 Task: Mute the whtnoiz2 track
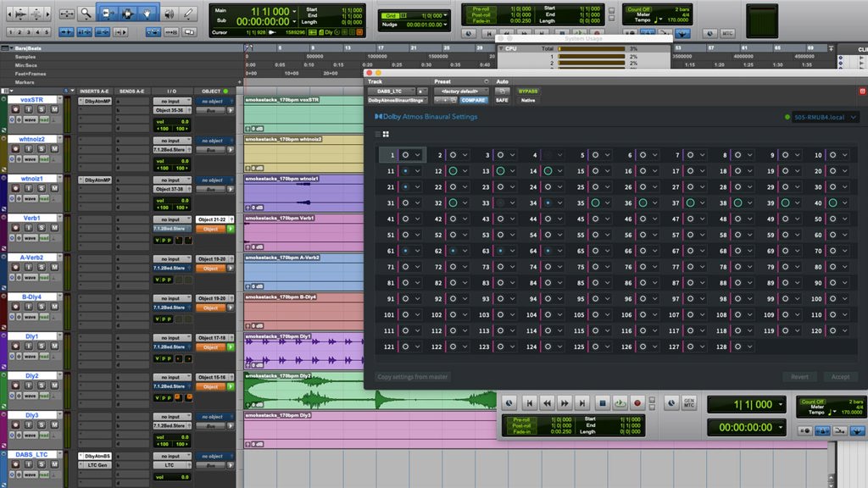point(54,149)
